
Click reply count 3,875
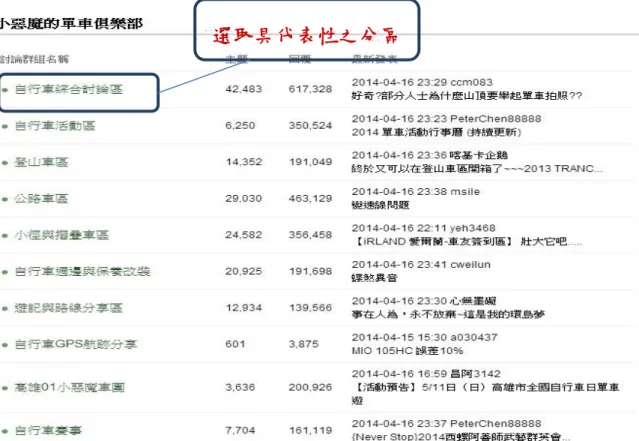pos(304,344)
